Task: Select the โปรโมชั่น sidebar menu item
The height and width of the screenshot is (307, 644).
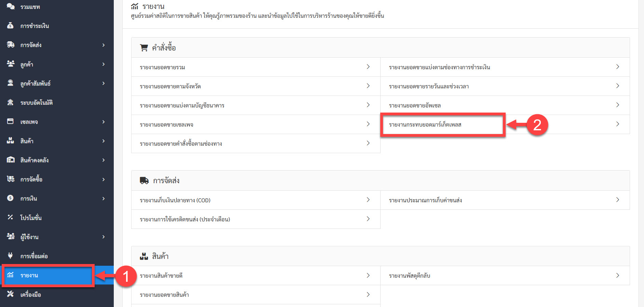Action: pyautogui.click(x=31, y=218)
